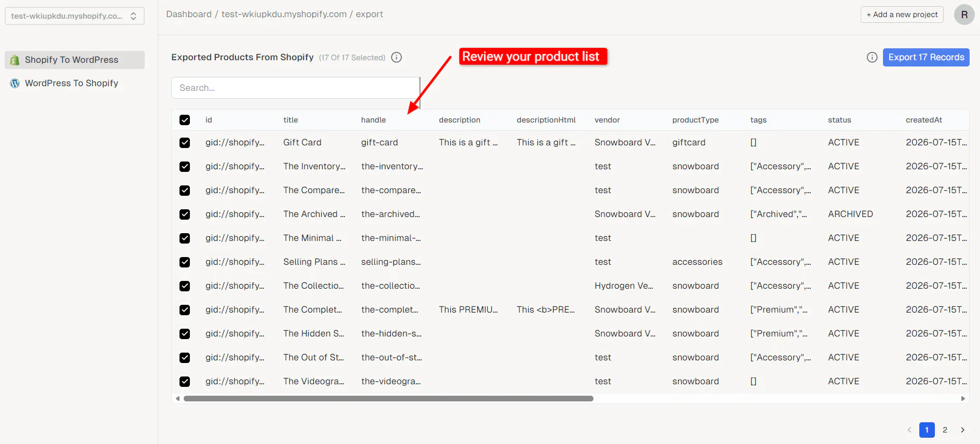The width and height of the screenshot is (980, 444).
Task: Click the id column header
Action: [209, 120]
